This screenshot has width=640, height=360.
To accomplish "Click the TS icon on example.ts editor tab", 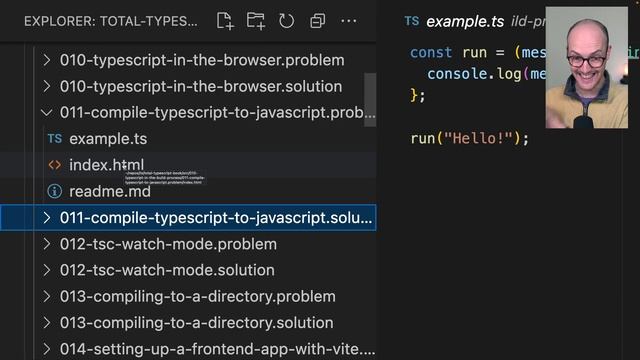I will coord(411,21).
